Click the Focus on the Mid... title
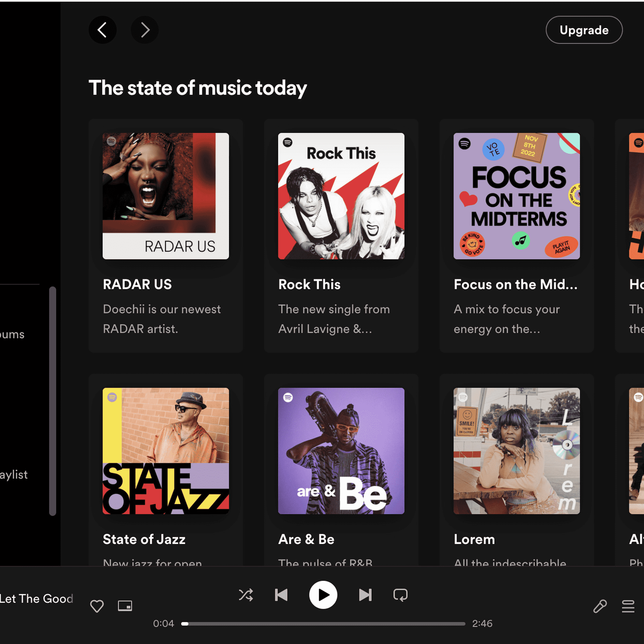 click(515, 284)
